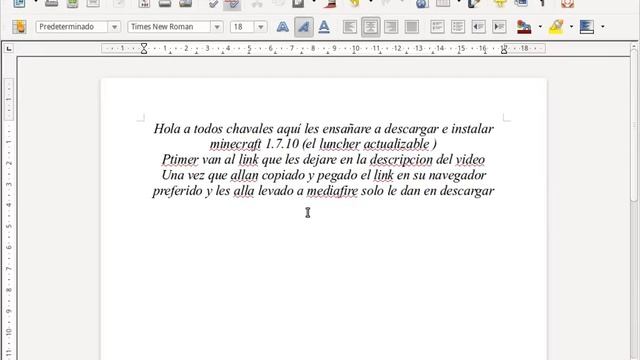The width and height of the screenshot is (640, 360).
Task: Click the left indent marker on ruler
Action: 144,49
